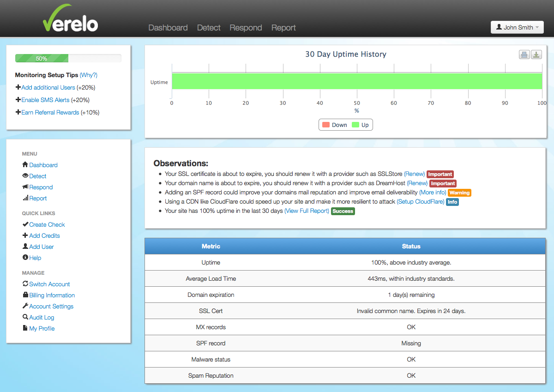Open Dashboard in the top navigation

pyautogui.click(x=168, y=28)
